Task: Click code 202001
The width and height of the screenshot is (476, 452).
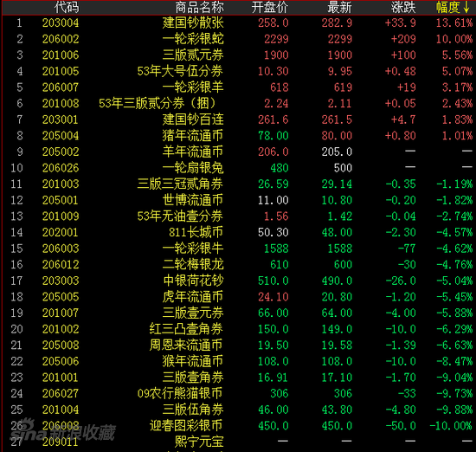Action: point(61,233)
